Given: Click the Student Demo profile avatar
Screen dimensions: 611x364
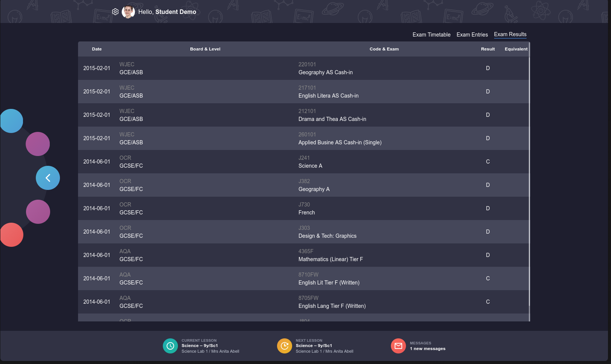Looking at the screenshot, I should (128, 12).
